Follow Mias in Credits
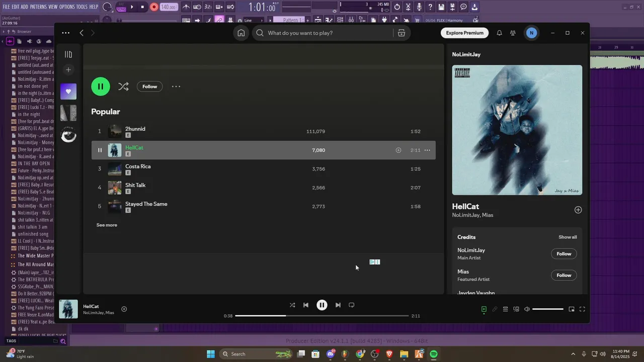Screen dimensions: 644x362 coord(564,275)
